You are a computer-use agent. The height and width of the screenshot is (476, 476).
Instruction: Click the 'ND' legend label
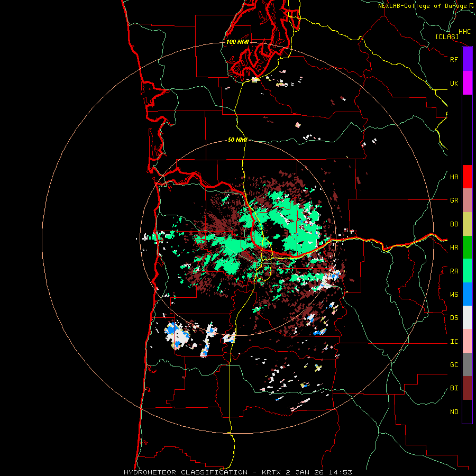[454, 412]
